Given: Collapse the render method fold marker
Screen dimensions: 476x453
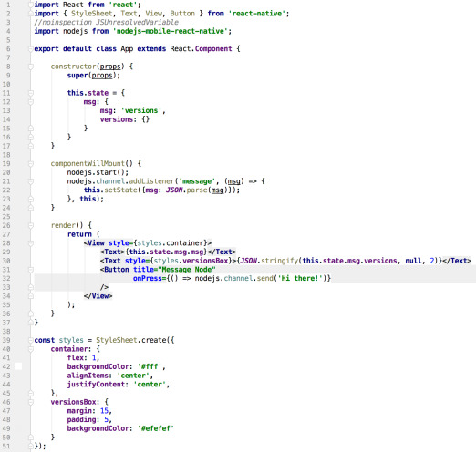Looking at the screenshot, I should point(31,225).
